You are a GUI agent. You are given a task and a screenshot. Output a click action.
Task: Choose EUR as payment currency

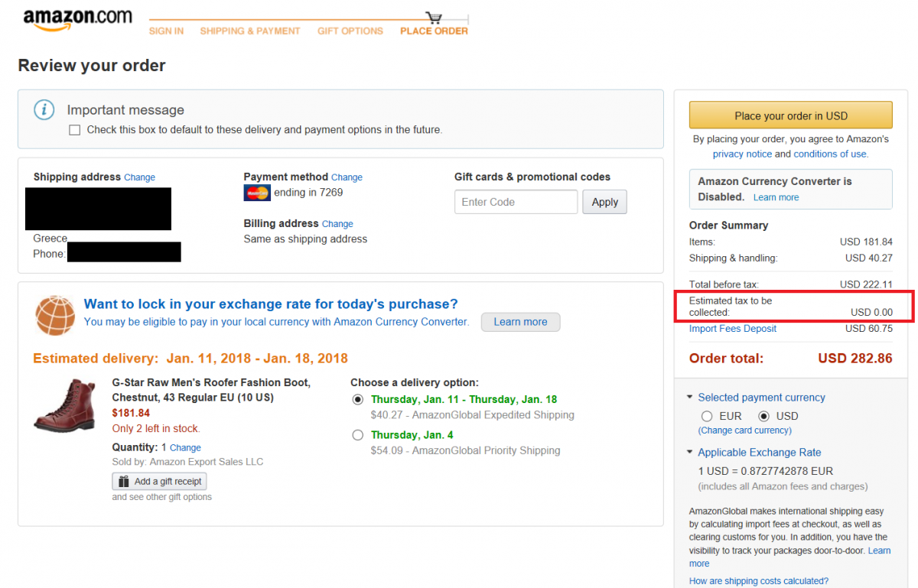click(707, 416)
